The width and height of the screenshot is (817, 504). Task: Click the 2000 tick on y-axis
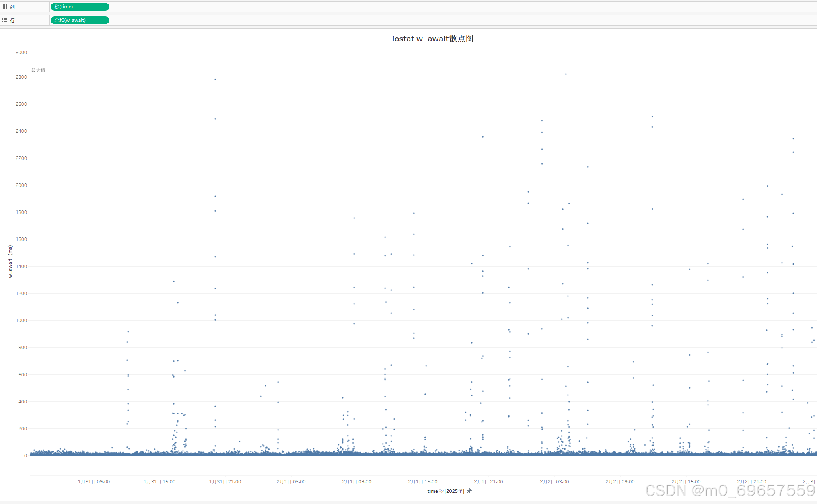tap(21, 185)
